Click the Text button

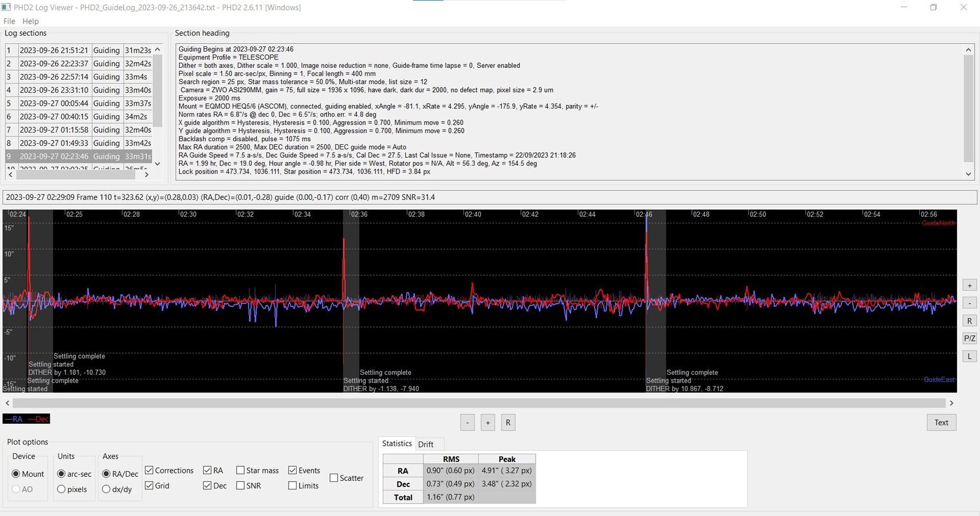[x=941, y=423]
